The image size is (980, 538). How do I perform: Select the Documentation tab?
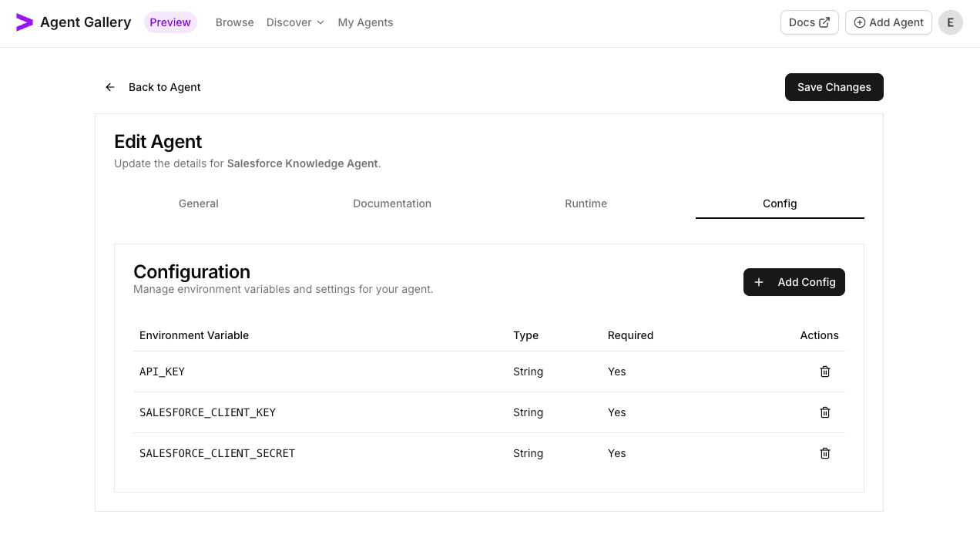(x=392, y=203)
